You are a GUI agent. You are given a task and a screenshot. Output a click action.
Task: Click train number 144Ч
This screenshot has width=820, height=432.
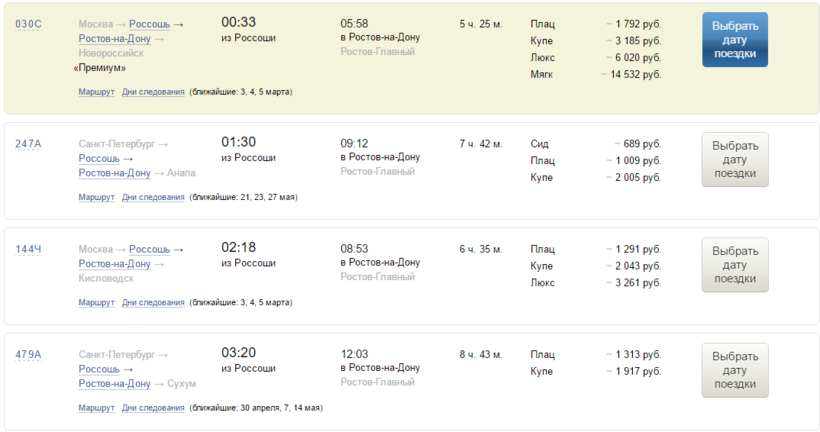tap(28, 249)
